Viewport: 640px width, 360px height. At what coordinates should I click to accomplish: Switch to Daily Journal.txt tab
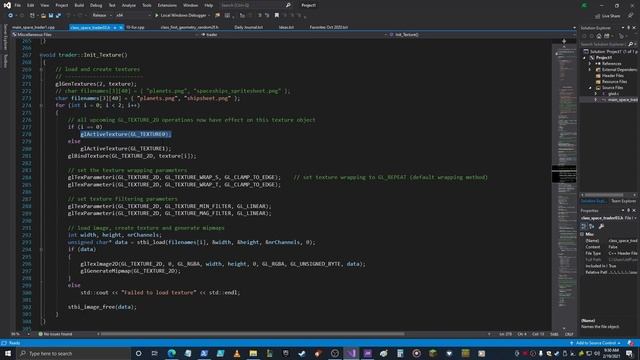click(249, 27)
